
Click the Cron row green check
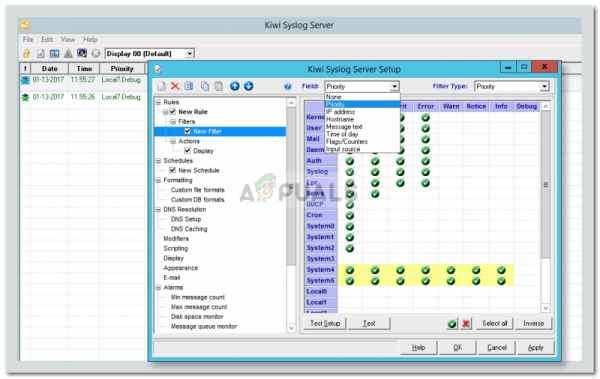pos(350,216)
